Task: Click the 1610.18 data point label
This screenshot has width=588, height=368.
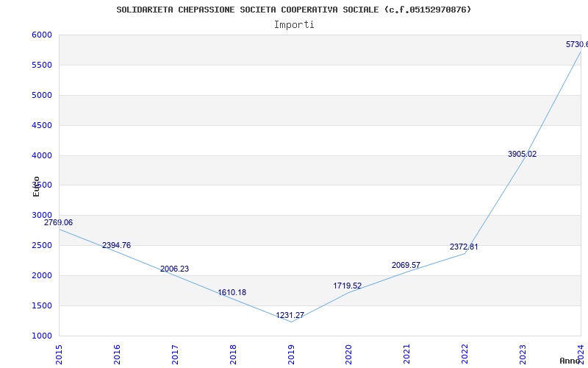Action: 232,292
